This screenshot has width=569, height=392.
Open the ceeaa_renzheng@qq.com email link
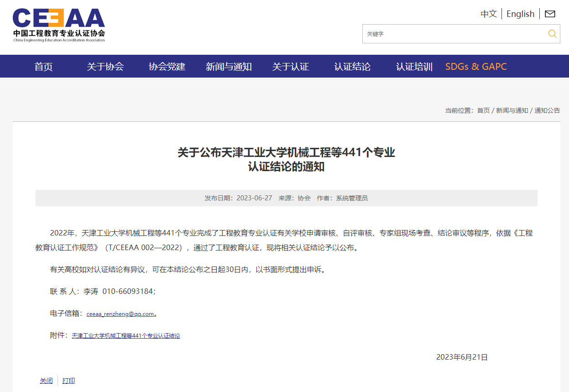[x=120, y=314]
